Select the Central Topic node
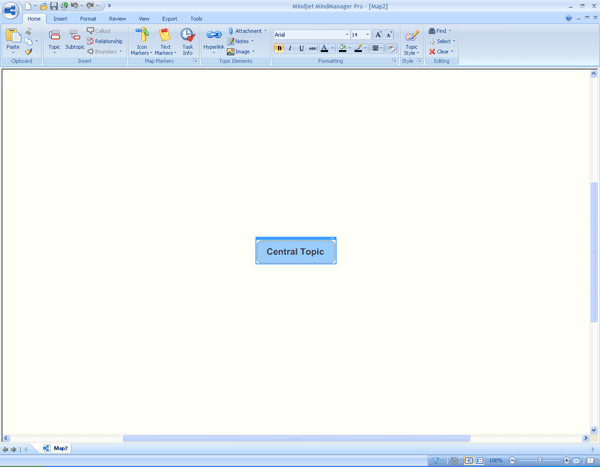The image size is (600, 467). click(296, 251)
